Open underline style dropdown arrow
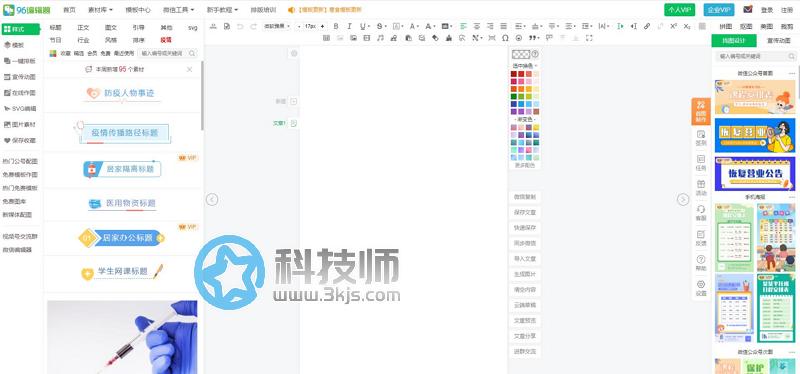Viewport: 800px width, 374px height. pos(369,26)
